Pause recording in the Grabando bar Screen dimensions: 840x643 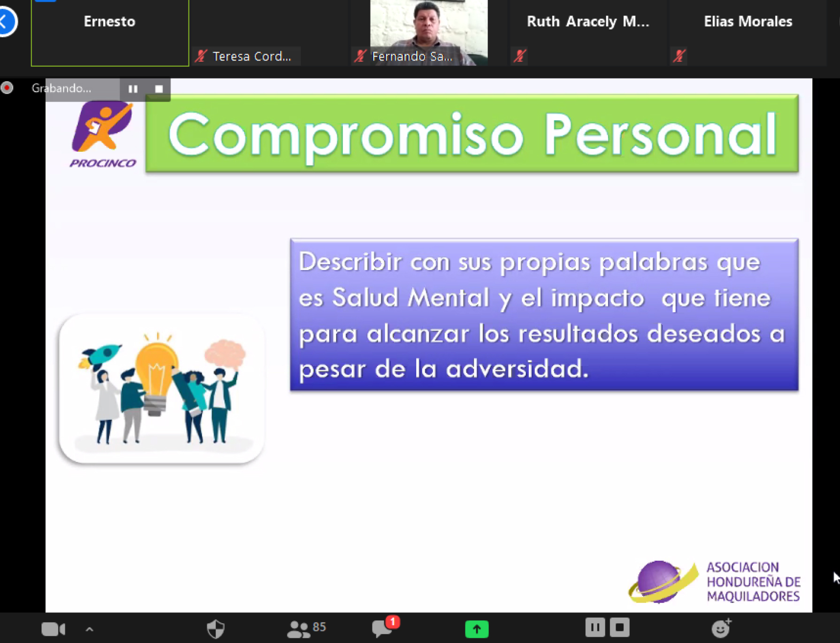click(133, 89)
